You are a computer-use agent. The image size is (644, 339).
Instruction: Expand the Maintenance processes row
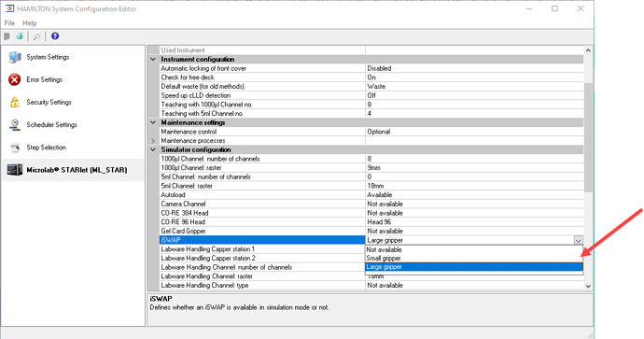[x=153, y=140]
